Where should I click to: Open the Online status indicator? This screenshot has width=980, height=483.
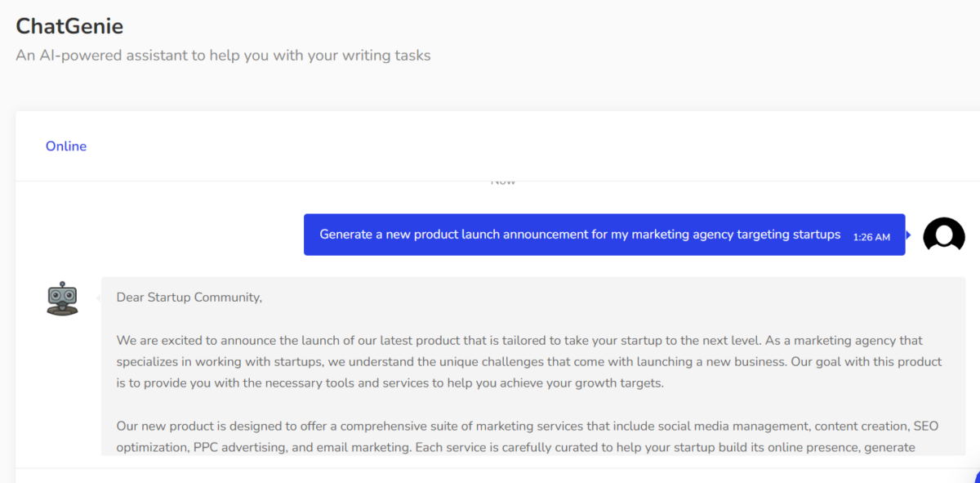tap(65, 145)
